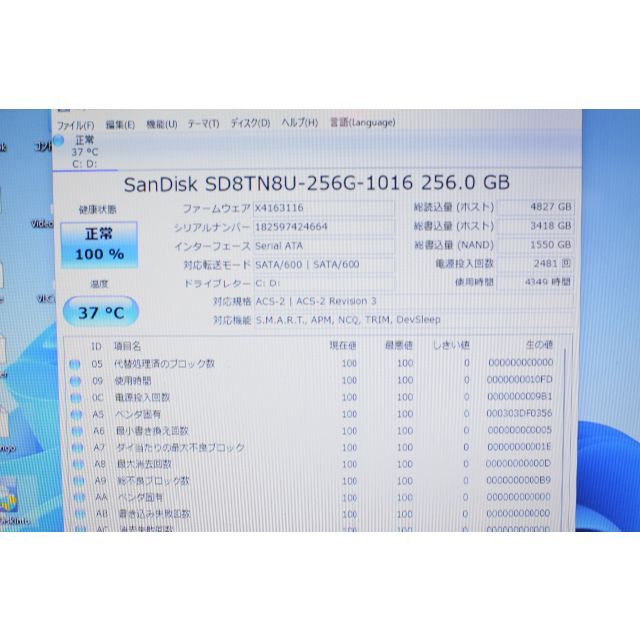
Task: Click the 現在値 column header
Action: 343,346
